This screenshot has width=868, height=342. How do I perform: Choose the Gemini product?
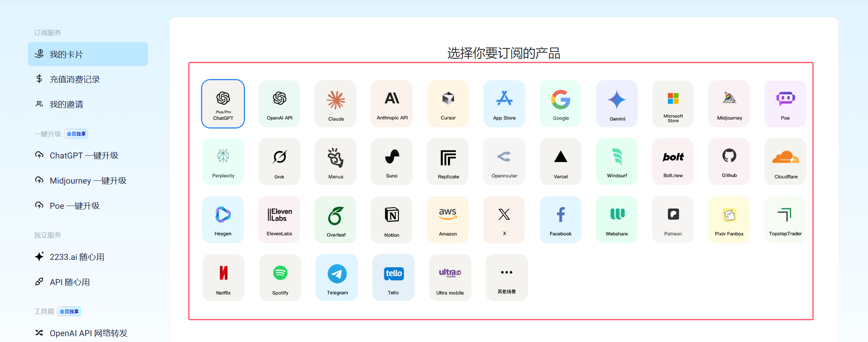tap(617, 104)
